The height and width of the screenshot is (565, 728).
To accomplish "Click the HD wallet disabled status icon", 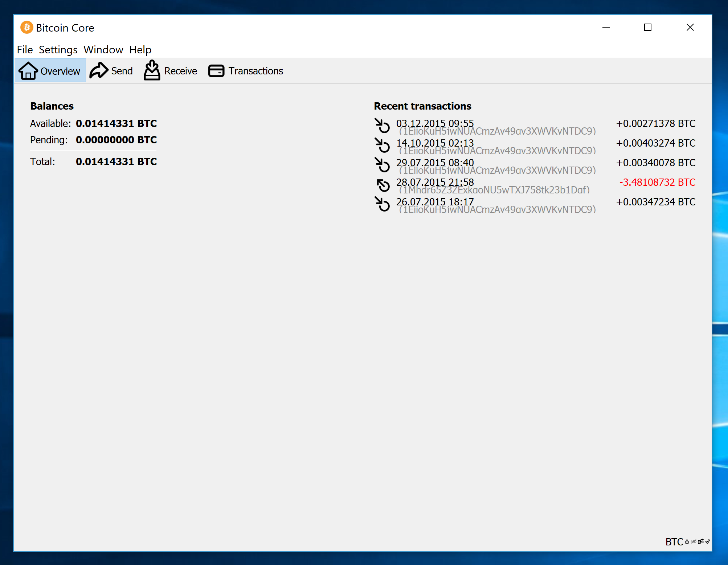I will pos(694,542).
